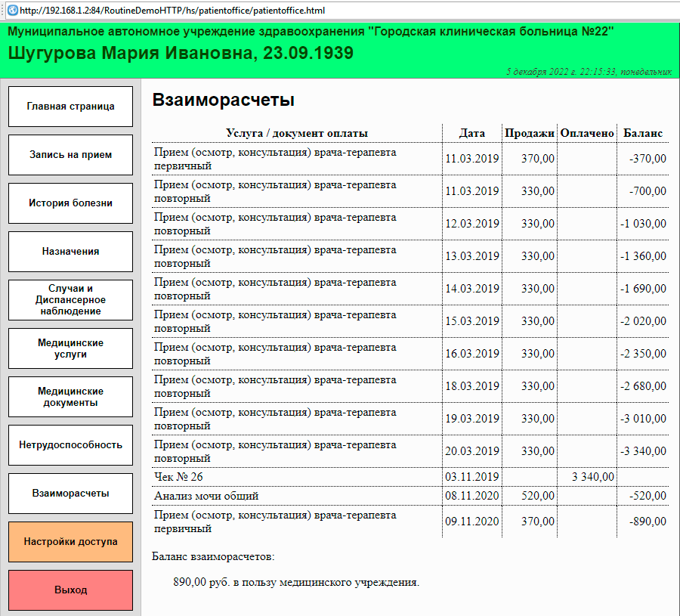Click the Дата column header
The width and height of the screenshot is (680, 616).
coord(472,133)
